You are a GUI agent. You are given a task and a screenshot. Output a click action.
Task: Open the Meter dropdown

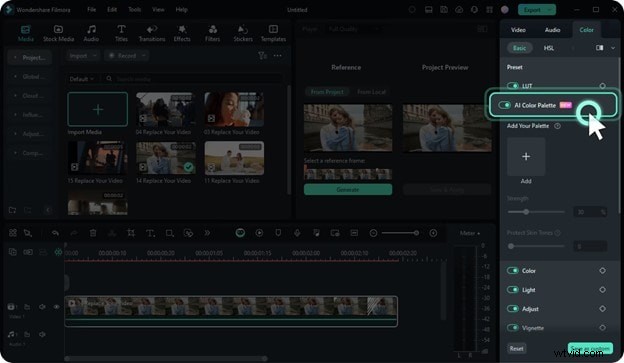[470, 233]
